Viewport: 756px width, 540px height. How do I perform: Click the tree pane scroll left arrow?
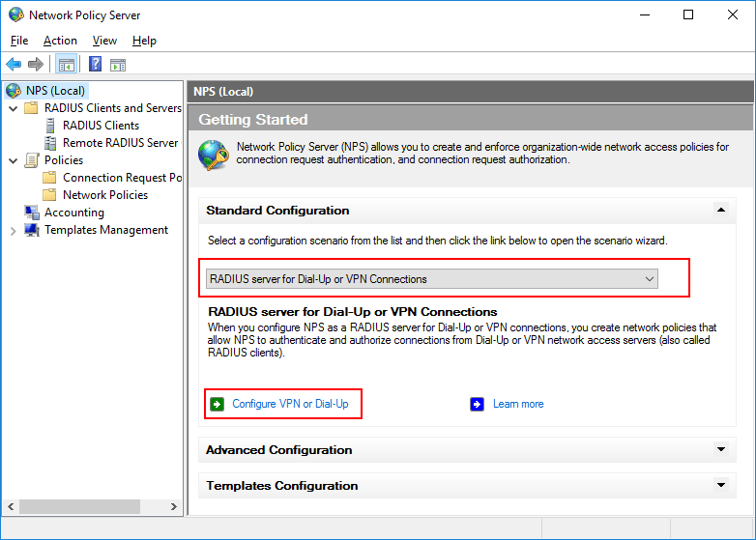click(x=11, y=507)
